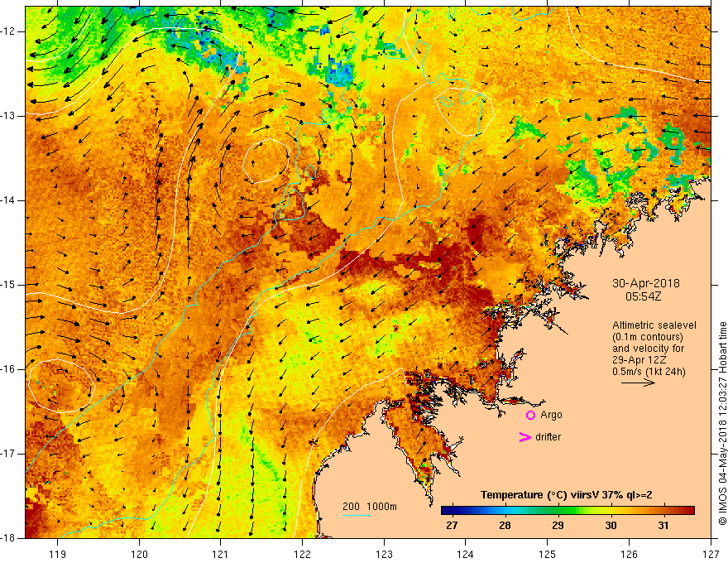Click the '(0.1m contours)' text
This screenshot has height=563, width=728.
coord(648,337)
